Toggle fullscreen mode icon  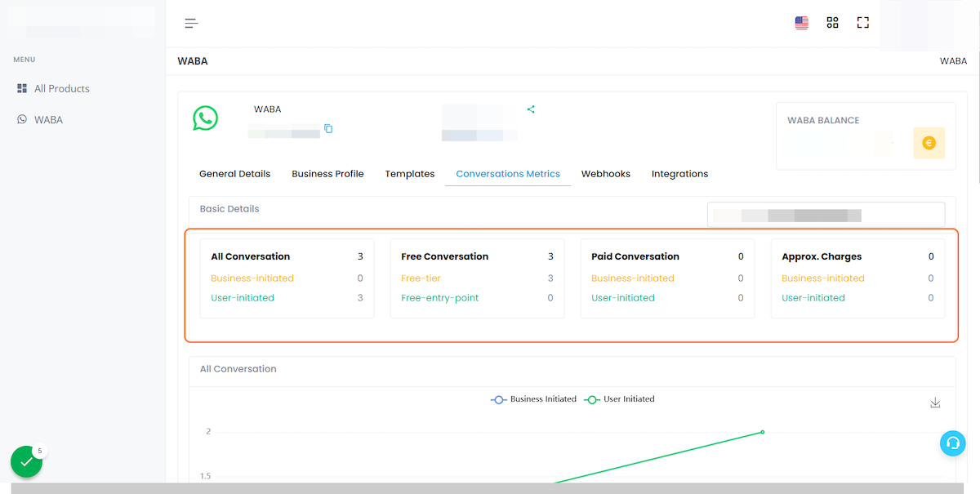pyautogui.click(x=862, y=23)
